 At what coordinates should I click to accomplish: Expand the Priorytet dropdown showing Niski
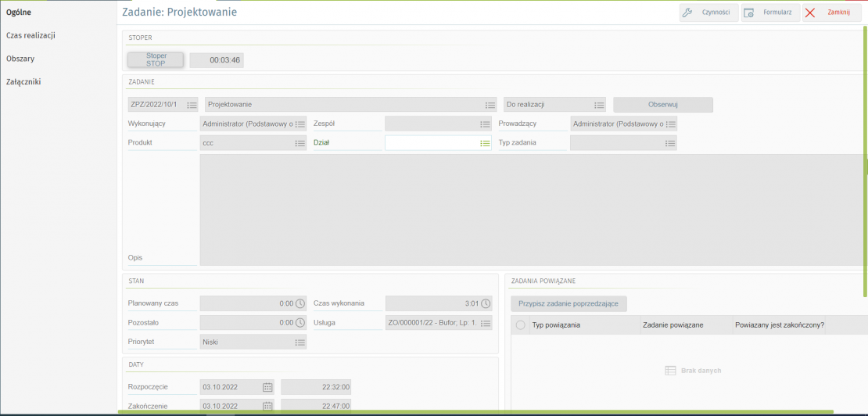(x=299, y=342)
